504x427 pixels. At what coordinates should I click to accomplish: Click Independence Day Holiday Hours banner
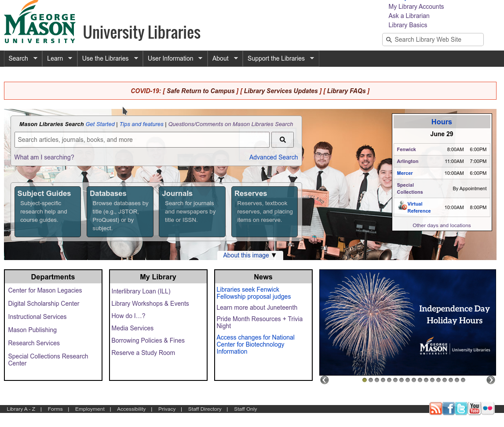coord(408,322)
